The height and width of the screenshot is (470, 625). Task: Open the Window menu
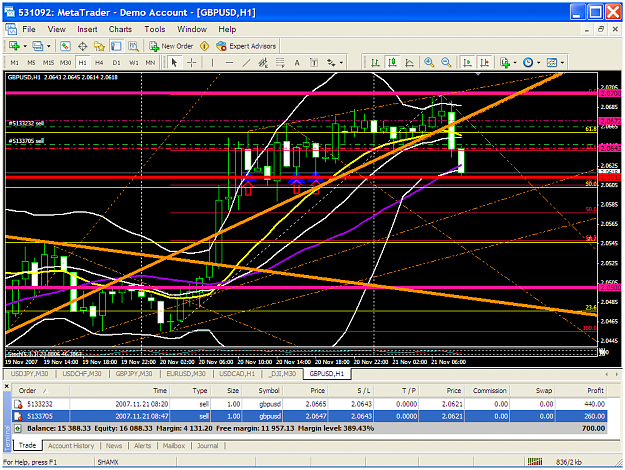click(192, 29)
